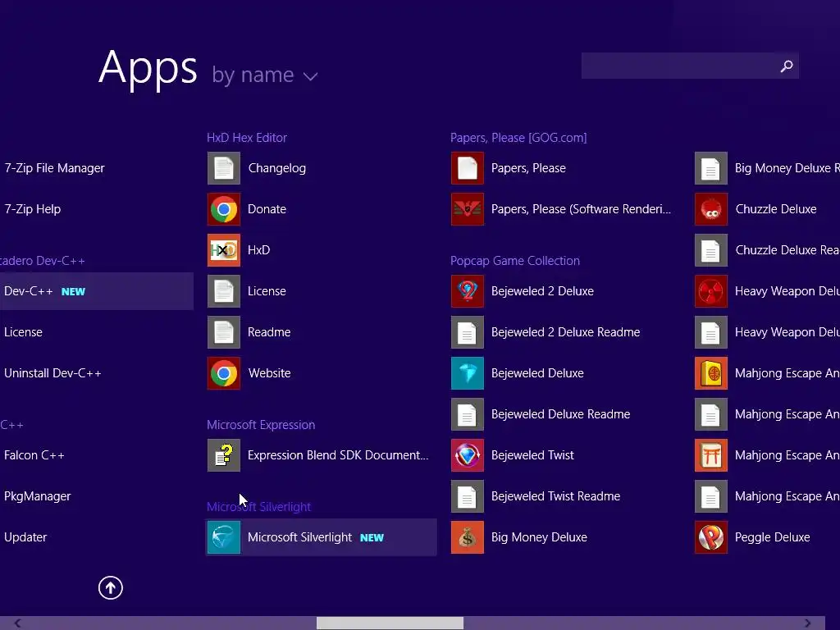Viewport: 840px width, 630px height.
Task: Launch Peggle Deluxe game icon
Action: tap(711, 537)
